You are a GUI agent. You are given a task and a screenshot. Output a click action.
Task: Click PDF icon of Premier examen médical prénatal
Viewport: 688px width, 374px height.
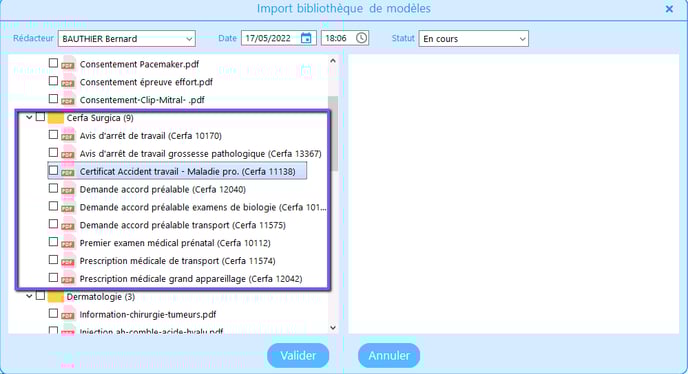[x=68, y=243]
